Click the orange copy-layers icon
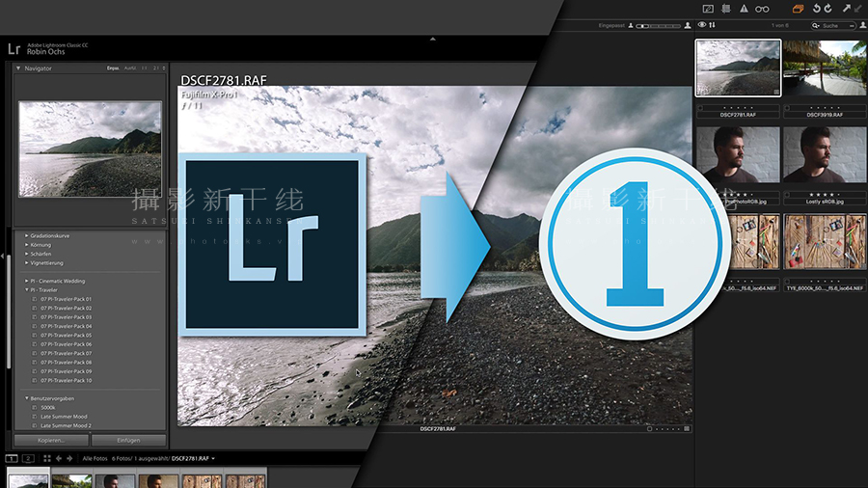 tap(798, 9)
